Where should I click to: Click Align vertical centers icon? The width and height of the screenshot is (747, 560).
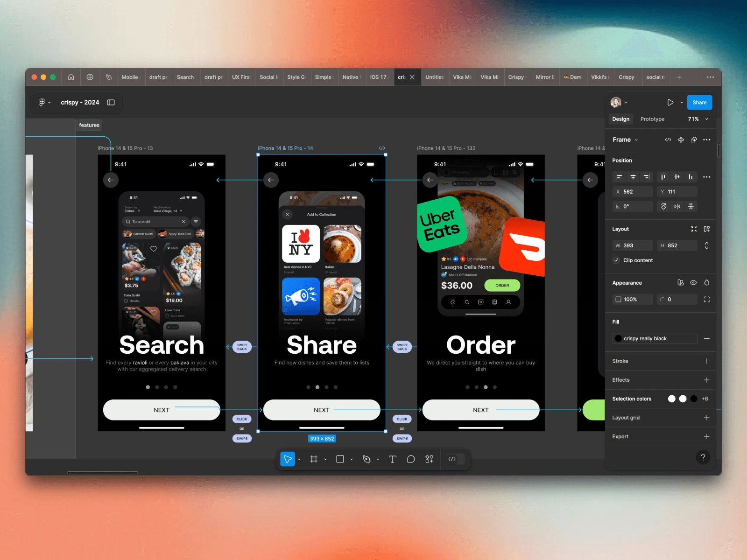[677, 177]
